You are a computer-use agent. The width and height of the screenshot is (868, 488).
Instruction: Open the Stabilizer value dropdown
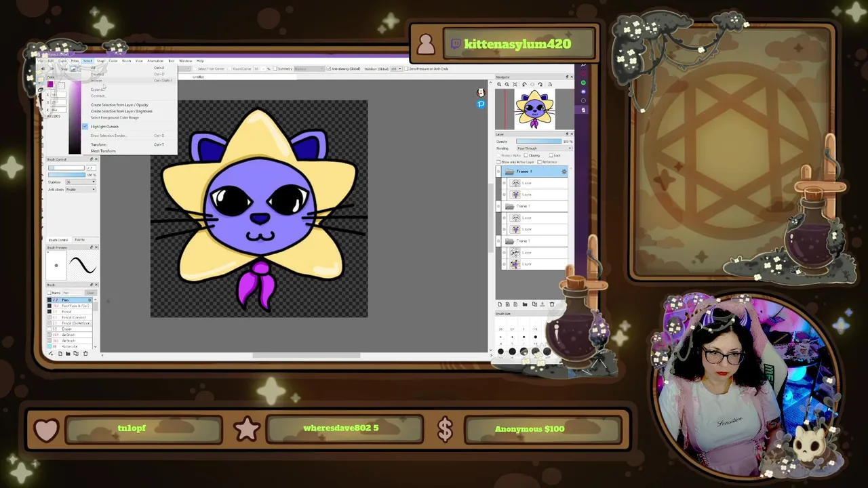click(79, 182)
